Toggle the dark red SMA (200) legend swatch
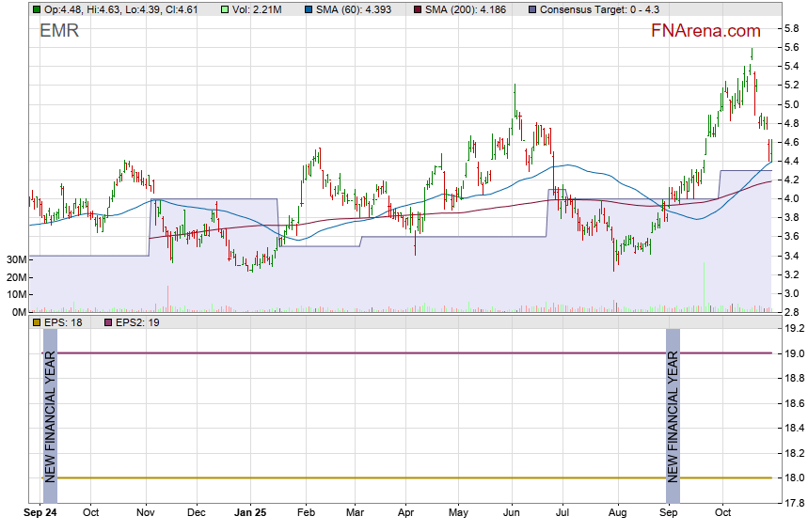The image size is (808, 532). tap(416, 9)
